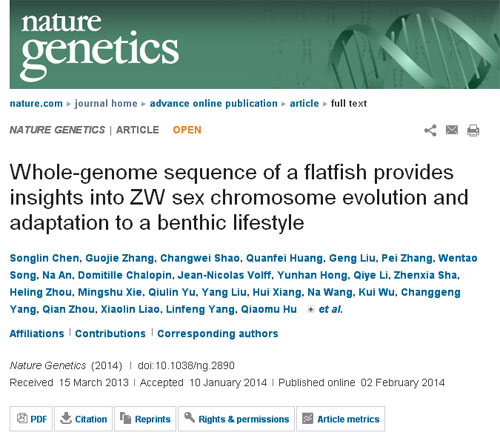
Task: Click the email envelope icon
Action: tap(452, 129)
